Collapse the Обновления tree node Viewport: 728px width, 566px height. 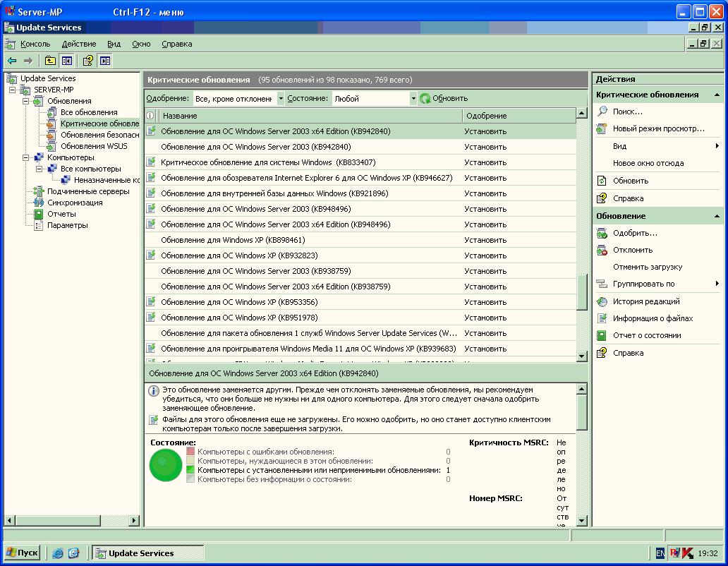pos(25,101)
